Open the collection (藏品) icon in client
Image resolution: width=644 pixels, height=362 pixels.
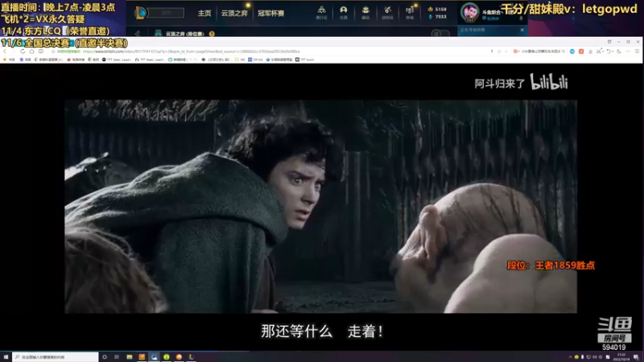click(365, 12)
